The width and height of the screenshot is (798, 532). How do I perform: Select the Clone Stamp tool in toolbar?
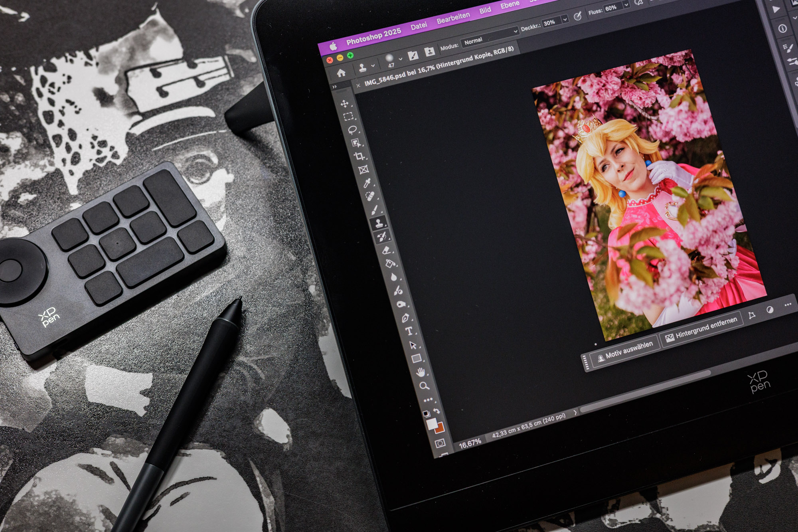coord(379,223)
